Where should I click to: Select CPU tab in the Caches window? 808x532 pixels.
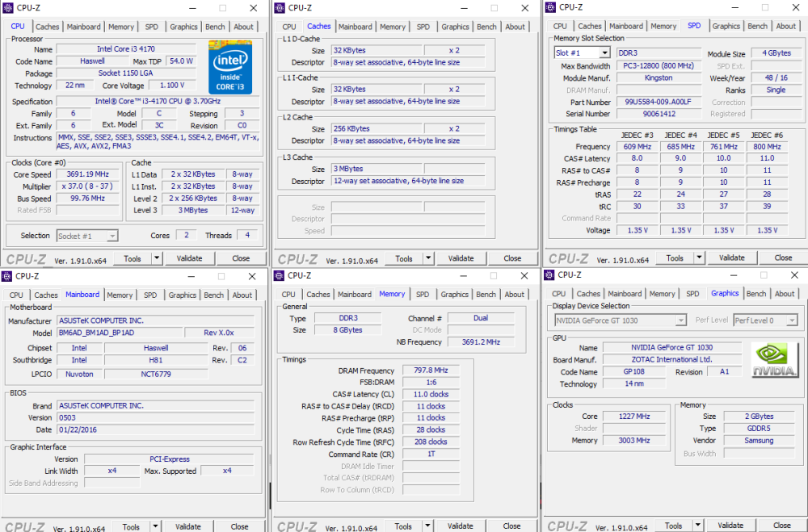tap(289, 27)
